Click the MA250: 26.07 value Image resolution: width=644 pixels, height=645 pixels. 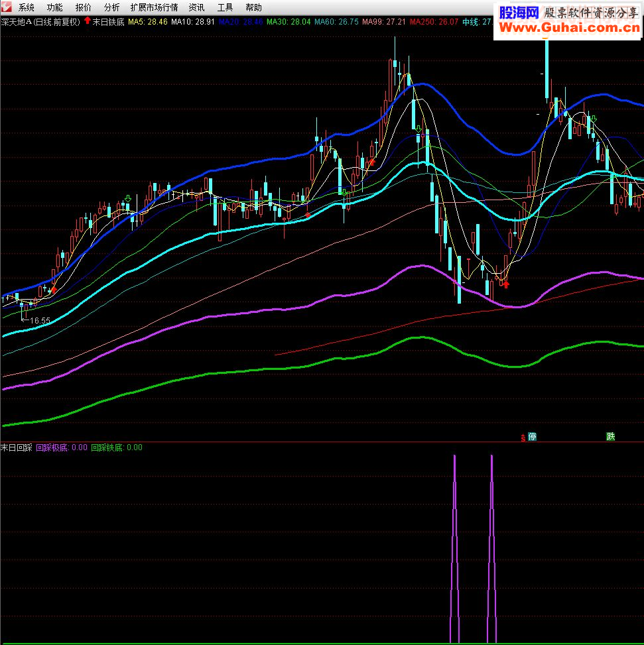[434, 22]
